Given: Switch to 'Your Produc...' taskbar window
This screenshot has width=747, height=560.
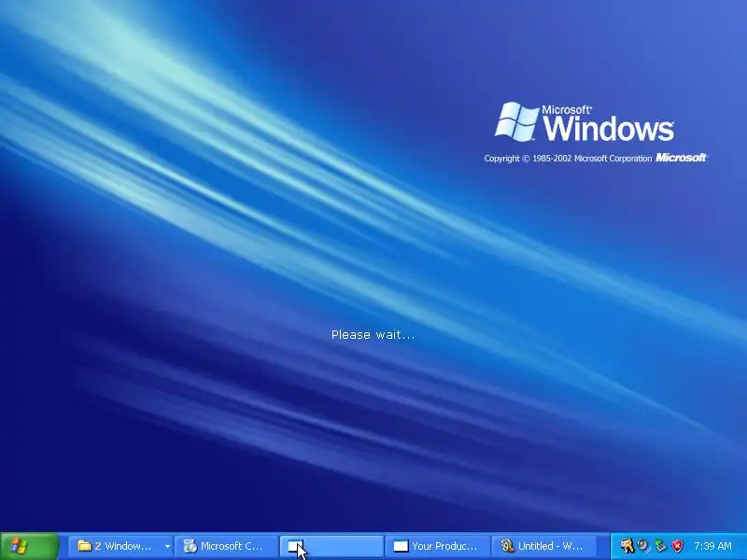Looking at the screenshot, I should [x=437, y=546].
